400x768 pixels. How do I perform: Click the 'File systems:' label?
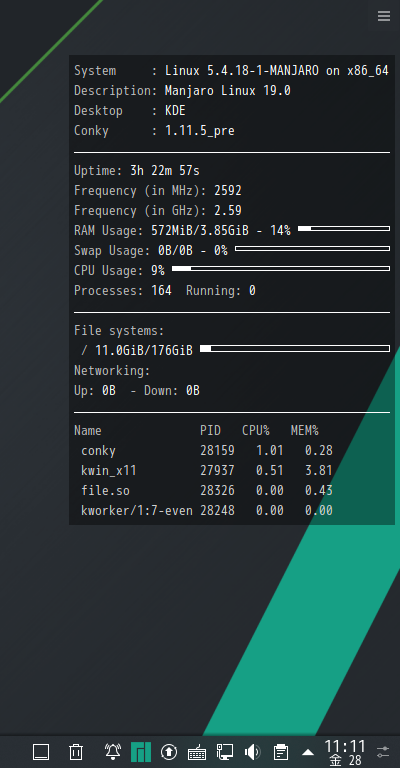pyautogui.click(x=119, y=331)
